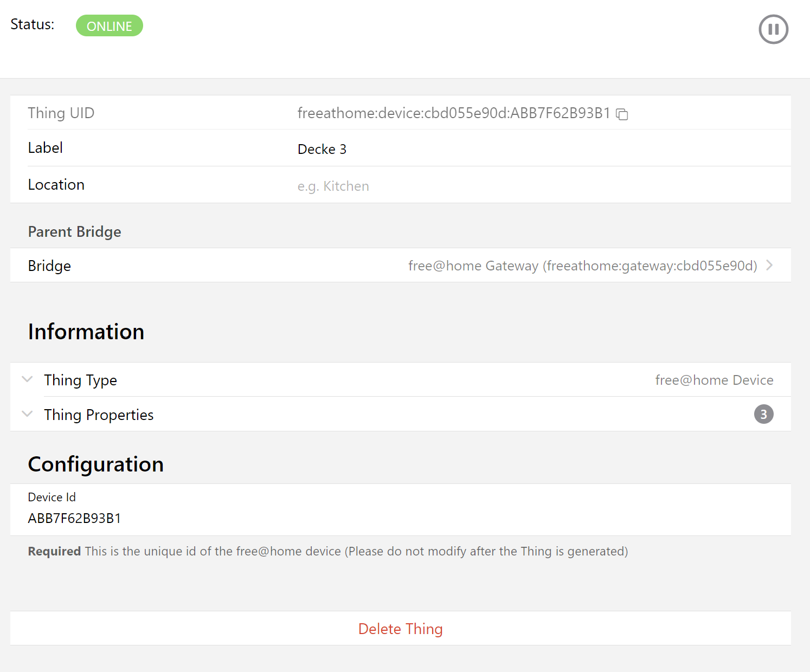Viewport: 810px width, 672px height.
Task: Click the Thing Properties count badge showing 3
Action: coord(763,414)
